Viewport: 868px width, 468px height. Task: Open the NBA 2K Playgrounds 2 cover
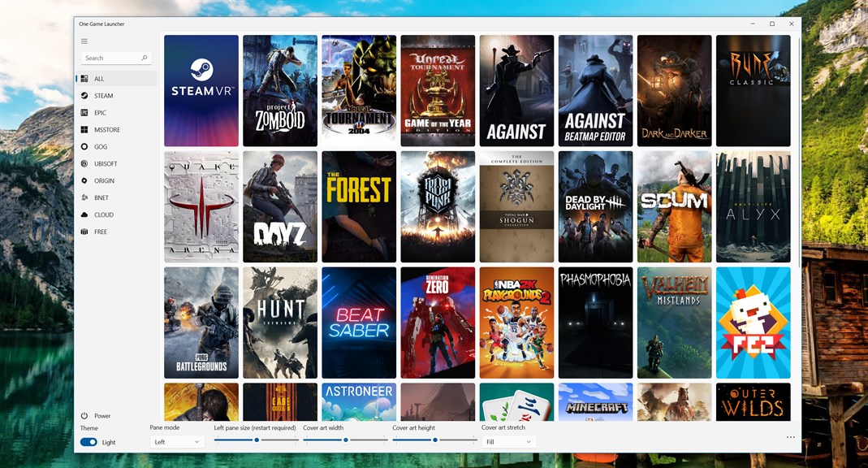(x=516, y=323)
